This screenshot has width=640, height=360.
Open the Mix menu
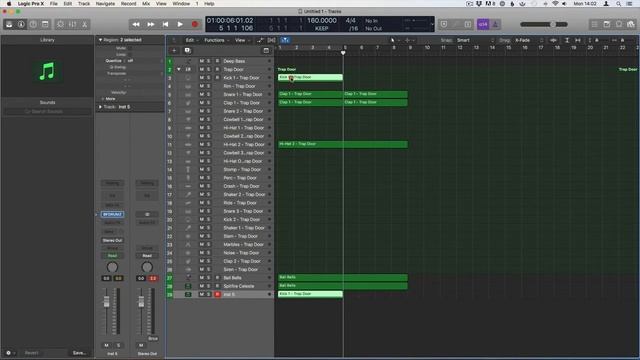146,4
